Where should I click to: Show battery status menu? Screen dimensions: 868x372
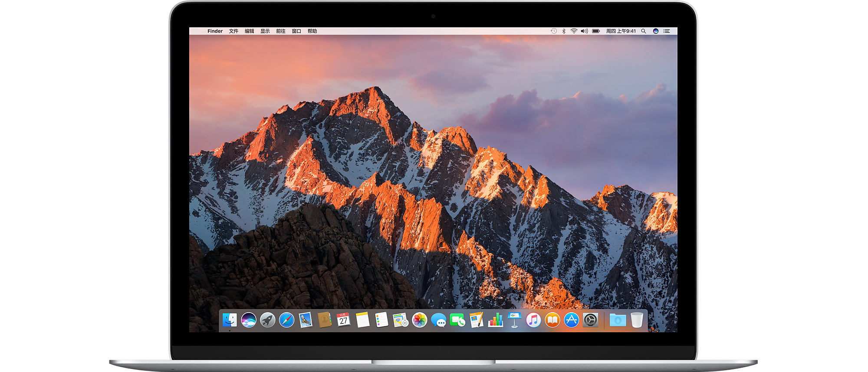point(596,31)
